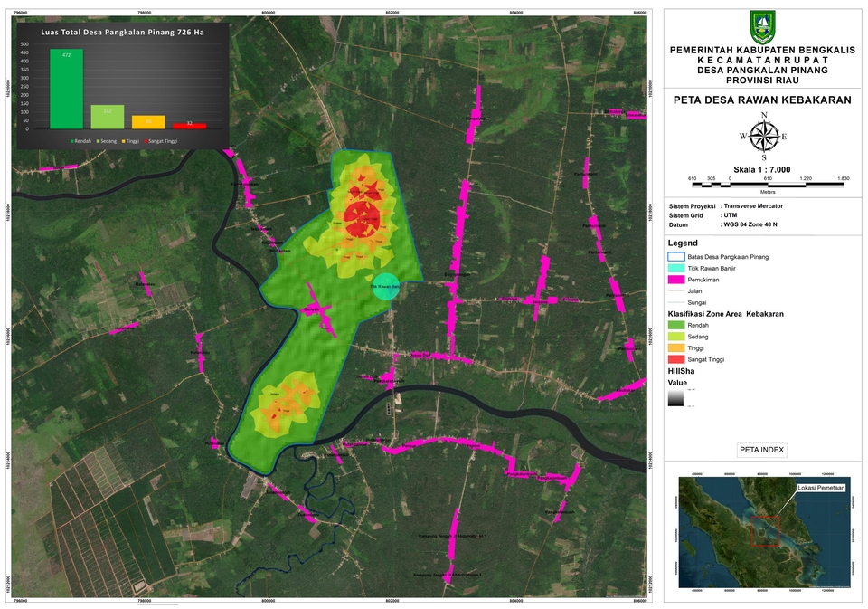Click the 'PROVINSI RIAU' heading line
This screenshot has height=609, width=868.
(x=762, y=81)
